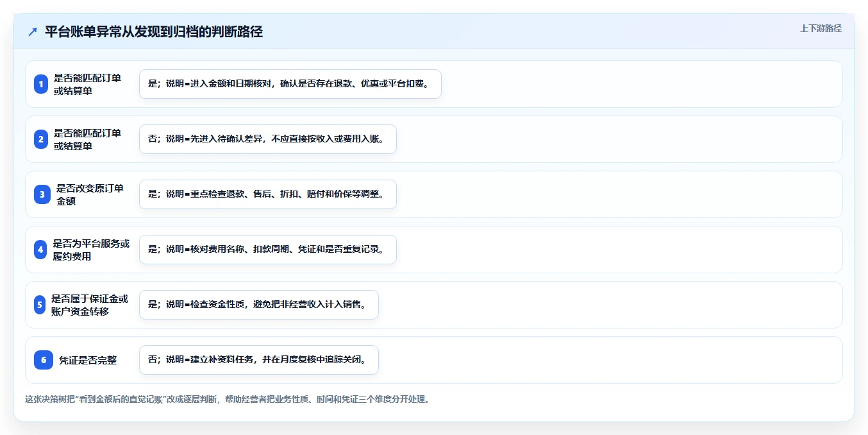The height and width of the screenshot is (435, 868).
Task: Click step number badge 5
Action: pos(40,305)
